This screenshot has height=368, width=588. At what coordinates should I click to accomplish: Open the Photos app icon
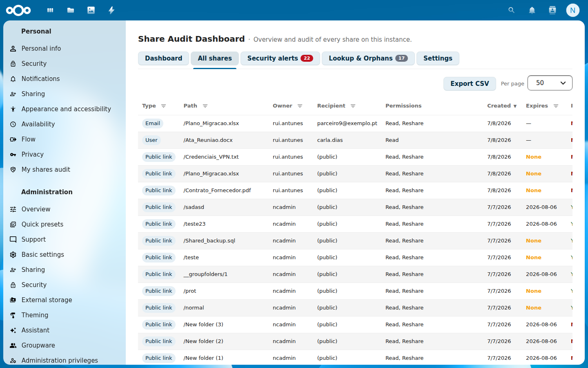tap(91, 10)
